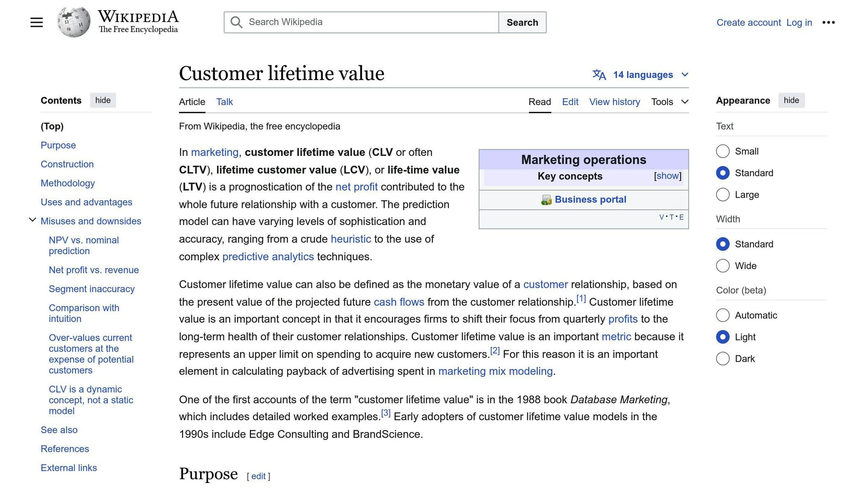Enable the Wide width layout
868x488 pixels.
[723, 266]
